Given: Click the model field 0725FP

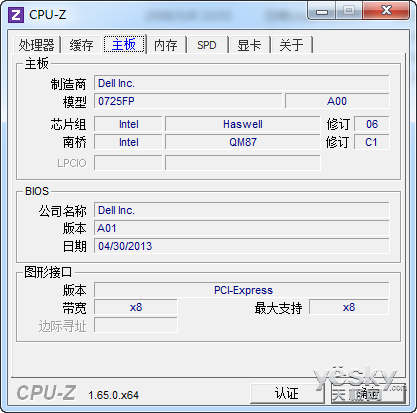Looking at the screenshot, I should click(x=188, y=101).
